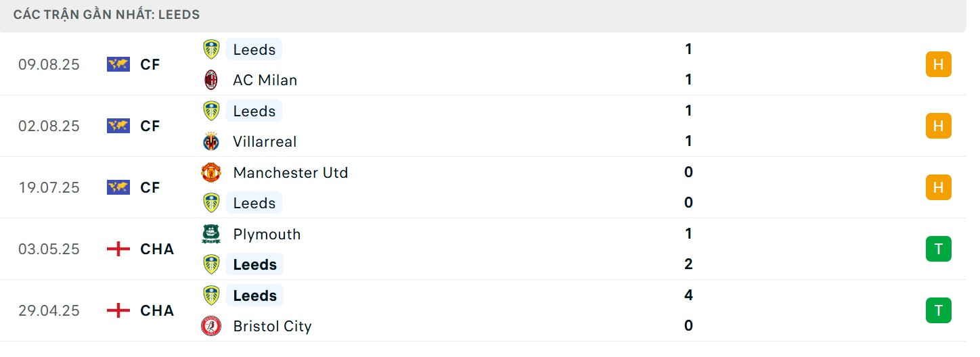The image size is (980, 357).
Task: Open the Bristol City team link
Action: (272, 326)
